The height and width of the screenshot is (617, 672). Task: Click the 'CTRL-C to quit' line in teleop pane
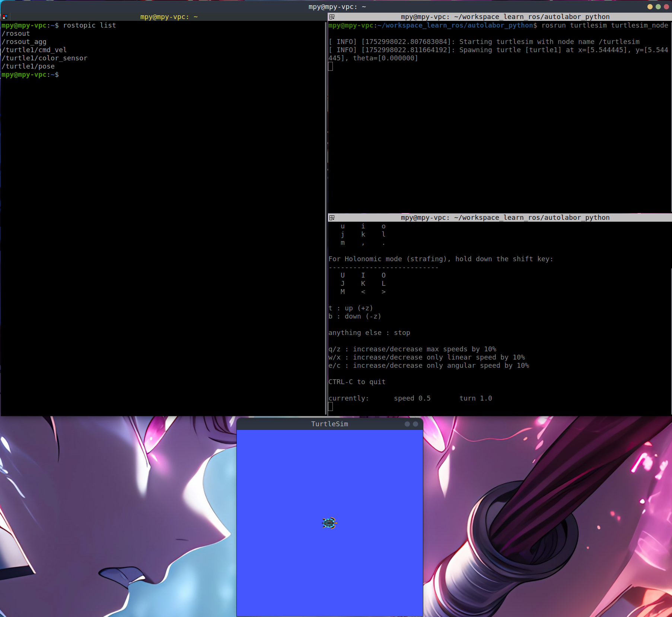(357, 382)
